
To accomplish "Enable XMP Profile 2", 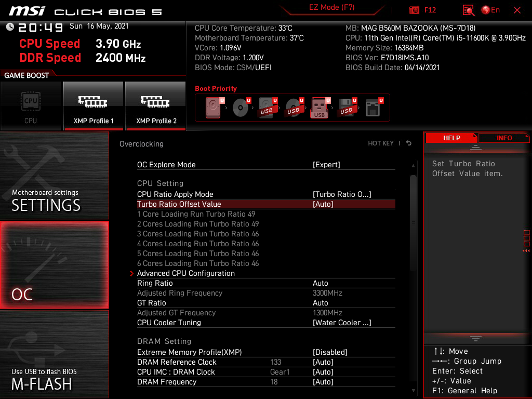I will pos(156,106).
